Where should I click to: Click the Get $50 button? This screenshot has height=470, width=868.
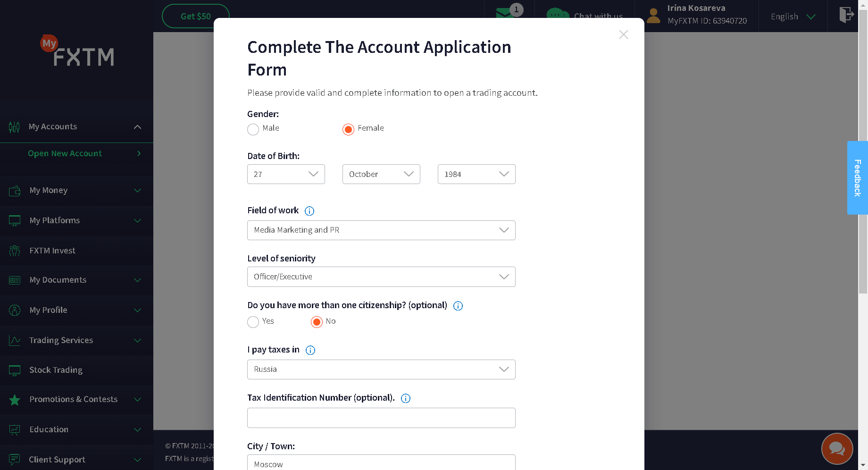(x=196, y=16)
